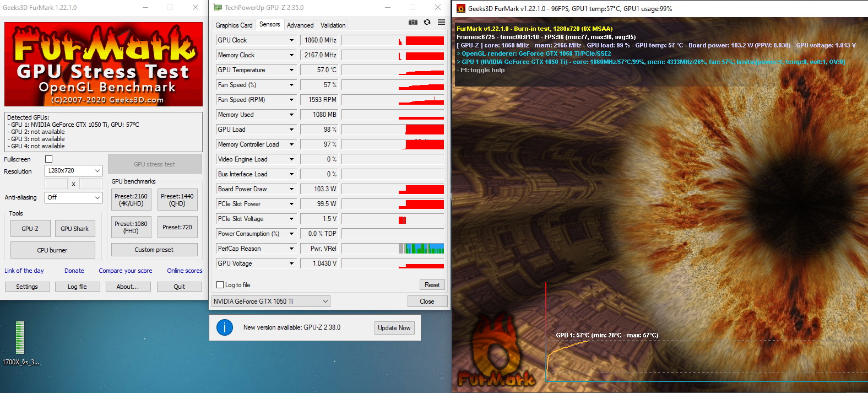Open the Anti-aliasing Off dropdown

73,197
